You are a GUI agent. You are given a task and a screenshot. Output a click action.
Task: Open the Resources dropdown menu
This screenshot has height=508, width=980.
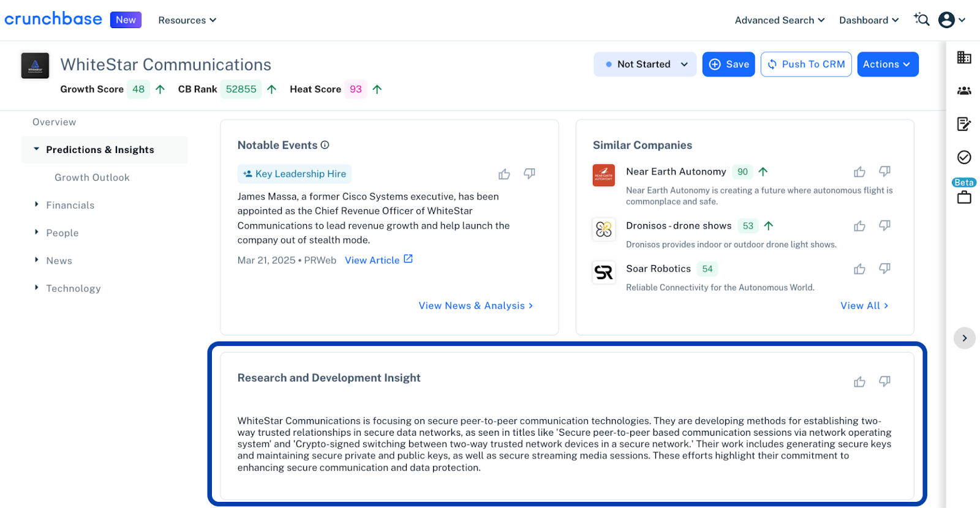[187, 20]
